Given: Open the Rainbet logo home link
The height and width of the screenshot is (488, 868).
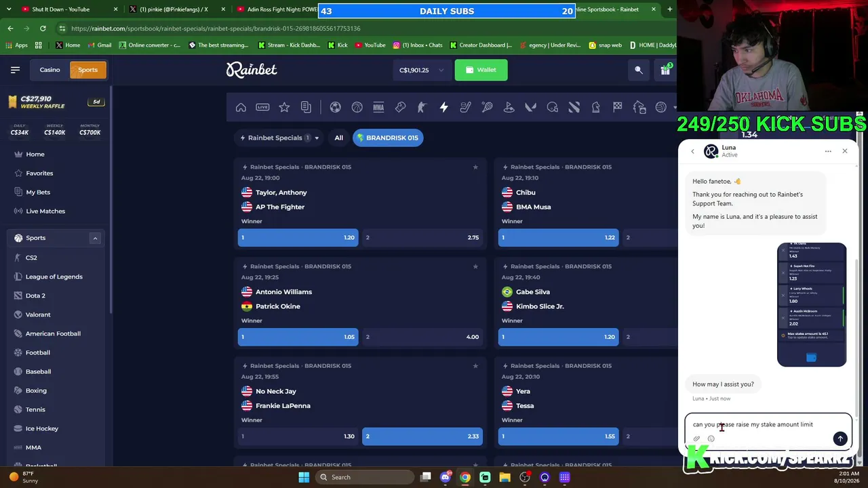Looking at the screenshot, I should click(x=252, y=69).
